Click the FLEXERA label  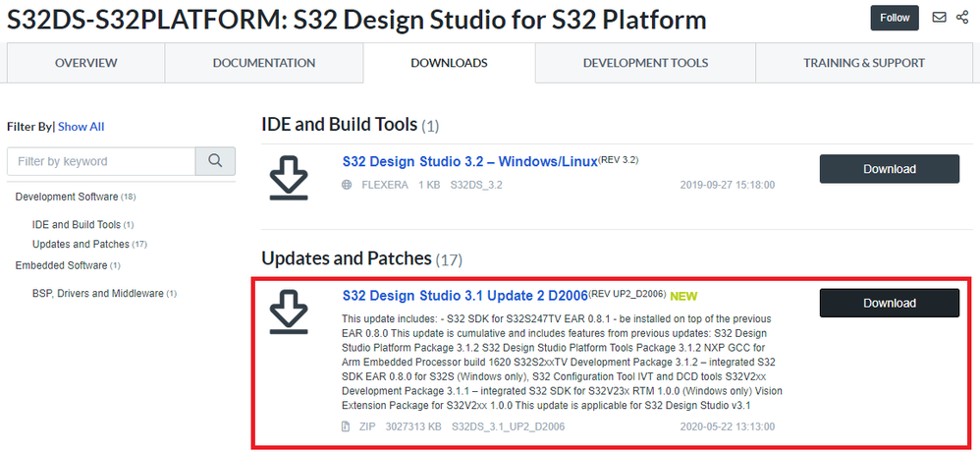385,185
